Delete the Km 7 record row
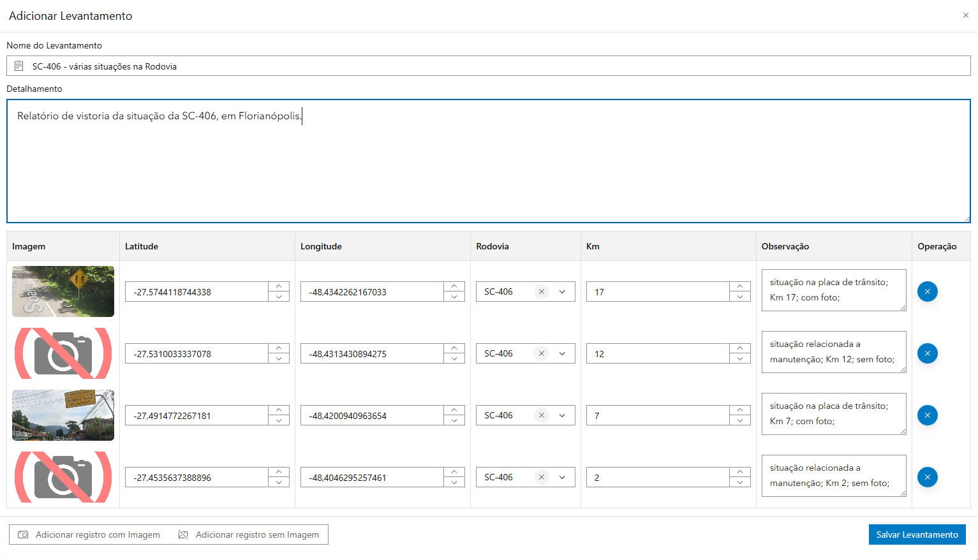 tap(927, 415)
